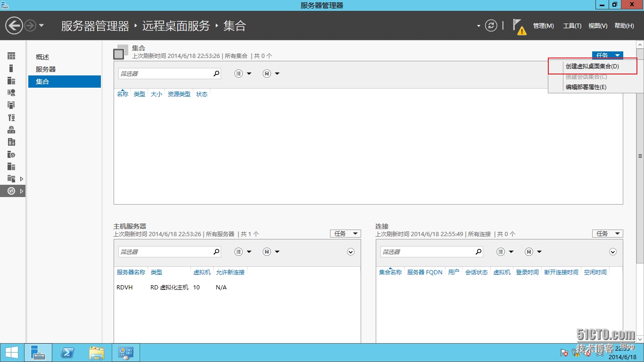Expand the 主机服务器 filter with the circled chevron

(x=351, y=252)
